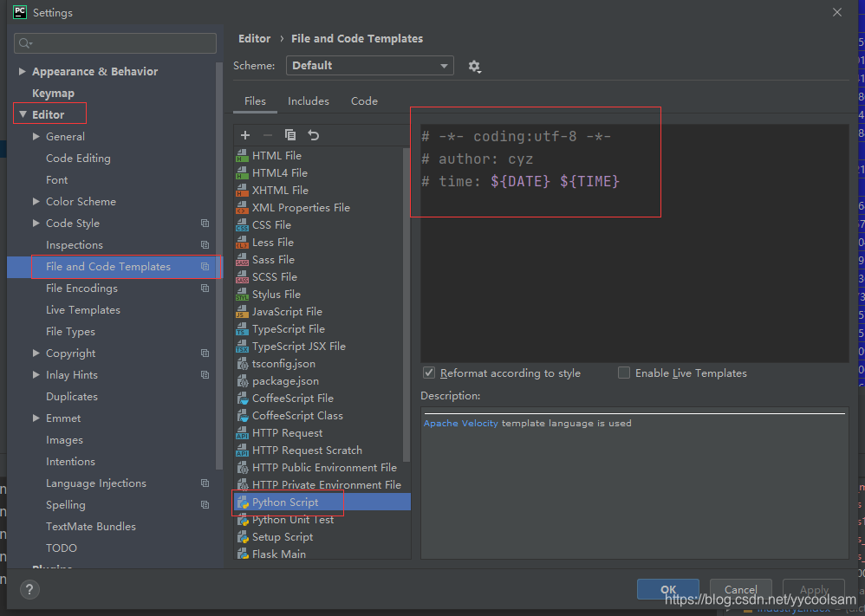Image resolution: width=865 pixels, height=616 pixels.
Task: Open Language Injections settings
Action: coord(96,483)
